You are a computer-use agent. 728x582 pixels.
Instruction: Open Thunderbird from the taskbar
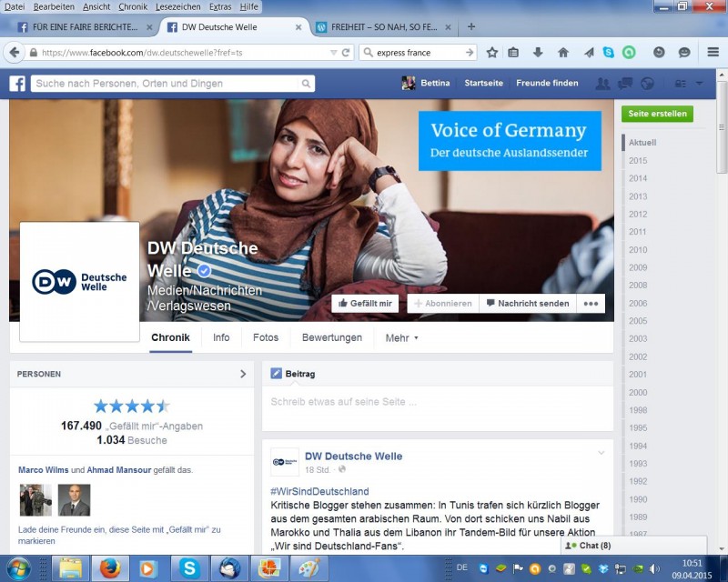click(x=229, y=568)
